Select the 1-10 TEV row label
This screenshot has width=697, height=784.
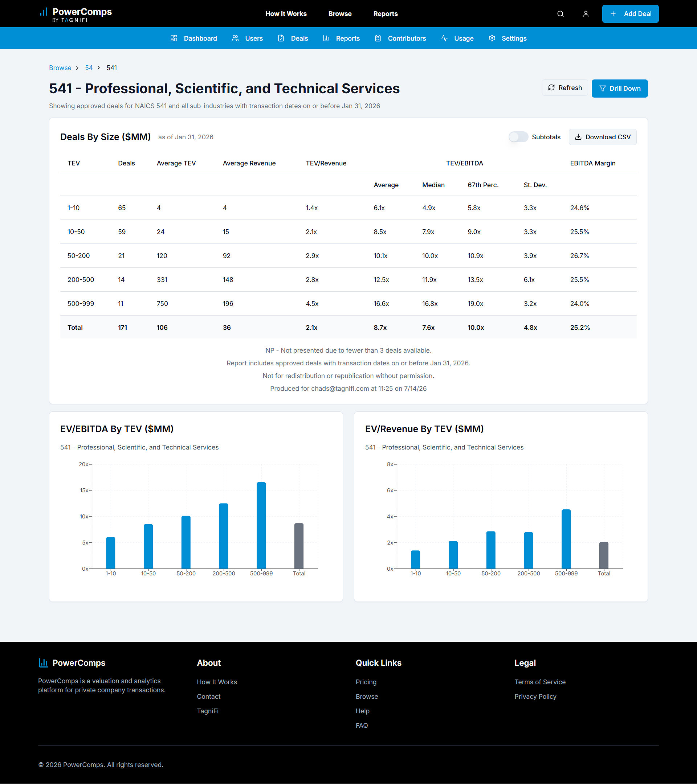point(74,208)
